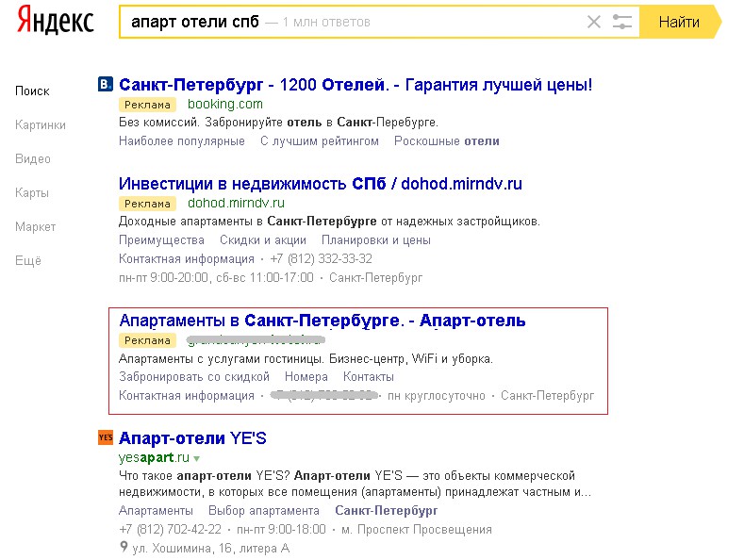Click м. Проспект Просвещения text
The image size is (744, 560).
click(417, 529)
